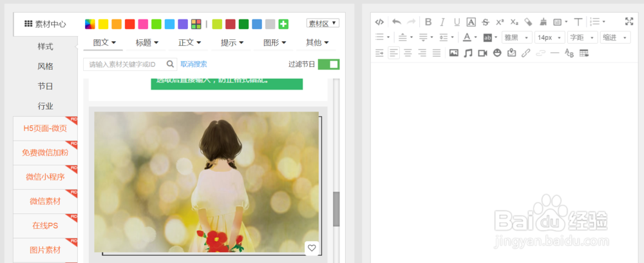Align text to the right
Image resolution: width=644 pixels, height=263 pixels.
click(x=422, y=53)
